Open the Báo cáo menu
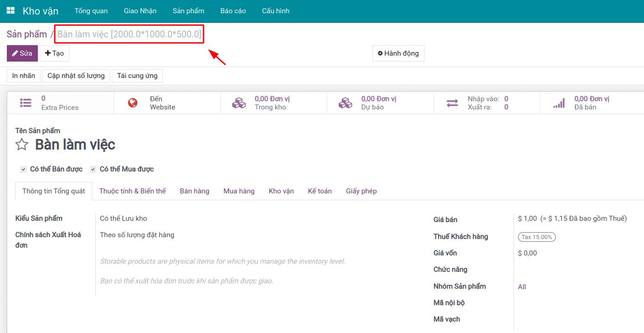 pyautogui.click(x=233, y=11)
